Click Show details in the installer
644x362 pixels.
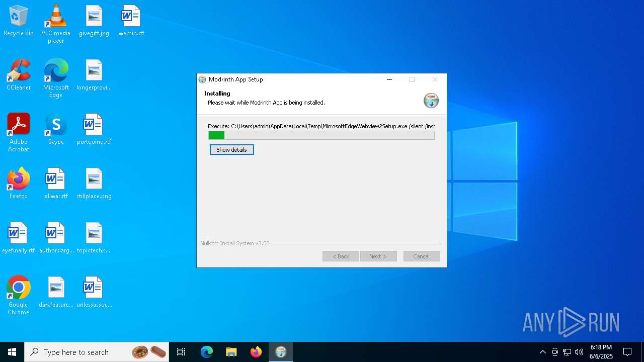231,150
